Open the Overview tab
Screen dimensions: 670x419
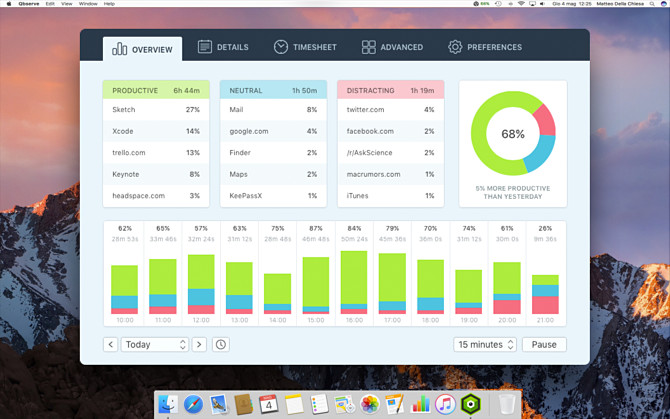pos(142,49)
